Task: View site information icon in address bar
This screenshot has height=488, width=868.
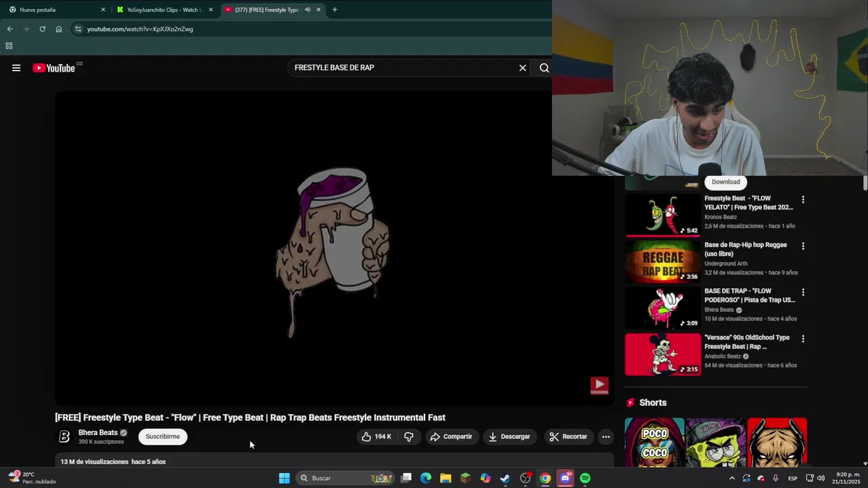Action: coord(78,29)
